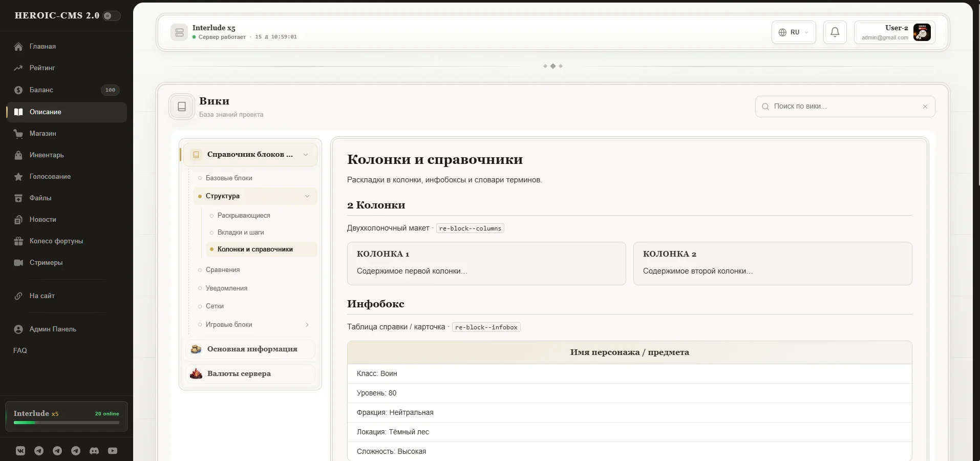Click the КОЛОНКА 1 card
Image resolution: width=980 pixels, height=461 pixels.
tap(486, 263)
